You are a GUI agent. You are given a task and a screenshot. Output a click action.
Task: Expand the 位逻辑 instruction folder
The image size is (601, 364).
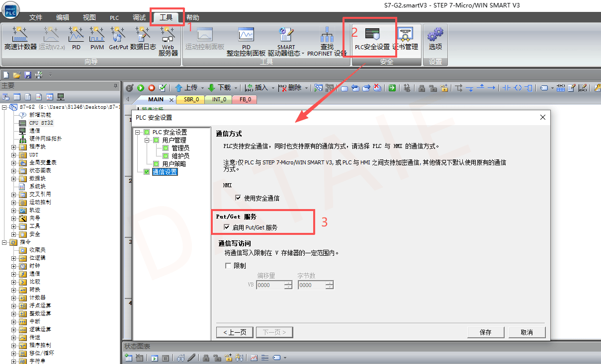coord(13,258)
